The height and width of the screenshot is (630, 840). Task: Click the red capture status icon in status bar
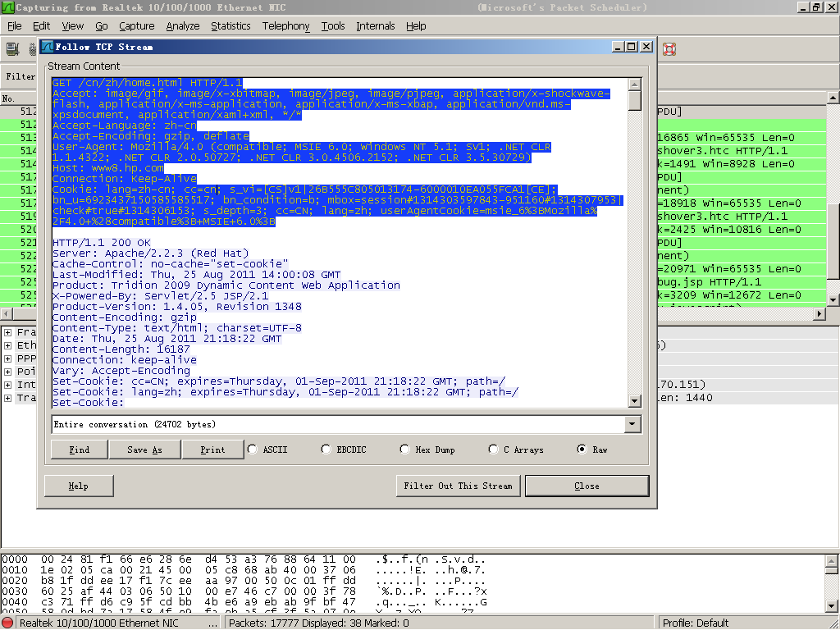(x=8, y=623)
